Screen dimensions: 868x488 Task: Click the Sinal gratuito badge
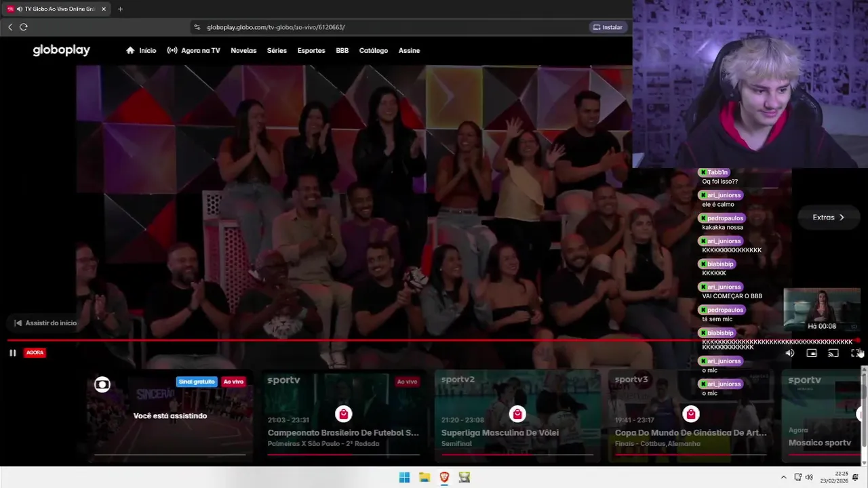click(x=197, y=382)
